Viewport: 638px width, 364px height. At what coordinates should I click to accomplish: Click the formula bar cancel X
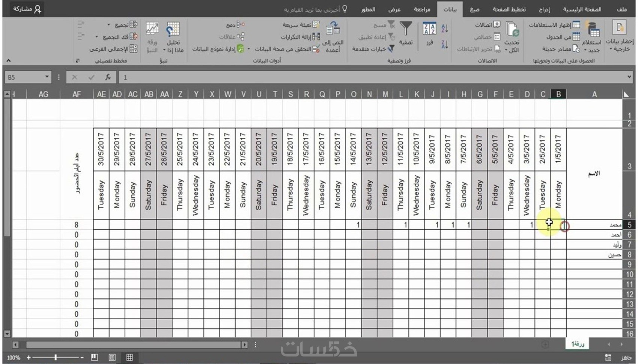point(74,77)
